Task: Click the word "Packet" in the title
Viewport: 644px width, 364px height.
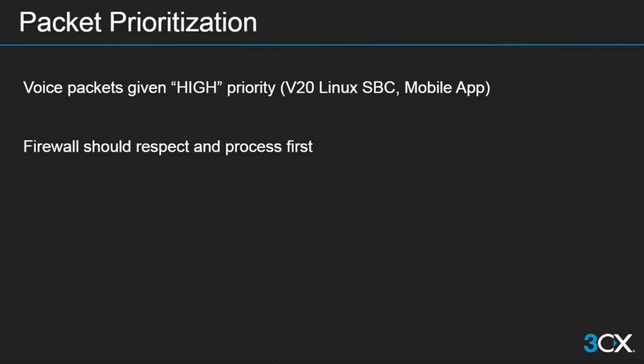Action: (60, 23)
